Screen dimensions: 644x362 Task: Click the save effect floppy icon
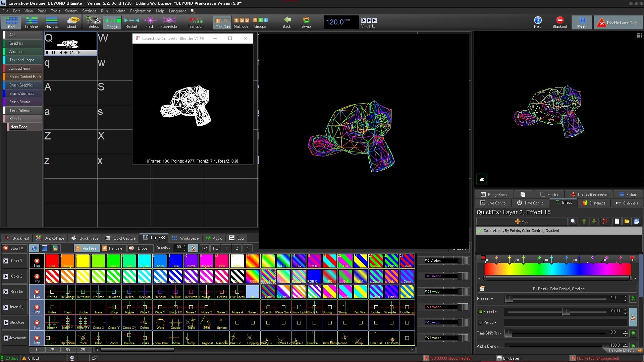[x=636, y=221]
